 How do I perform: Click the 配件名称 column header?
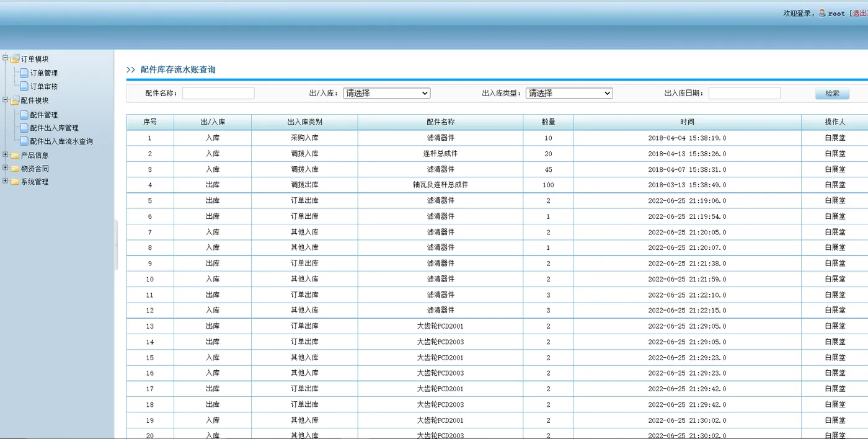point(440,122)
